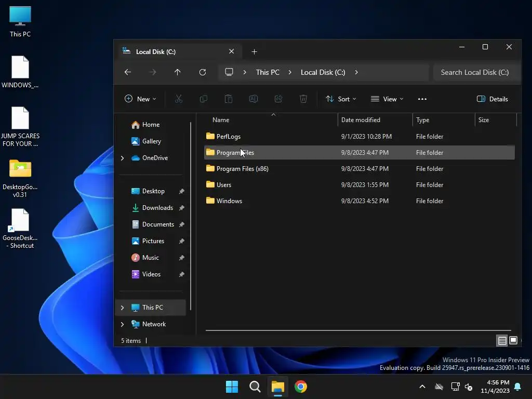Image resolution: width=532 pixels, height=399 pixels.
Task: Open Windows Start menu on taskbar
Action: (232, 387)
